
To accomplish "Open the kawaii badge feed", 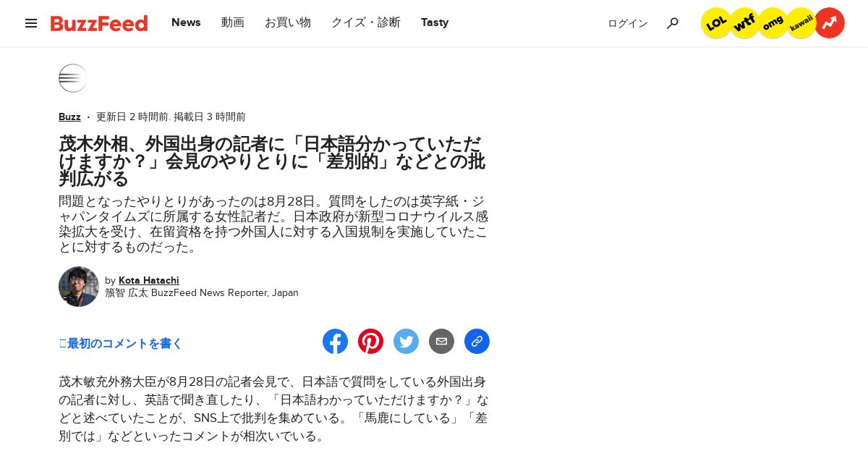I will 801,23.
